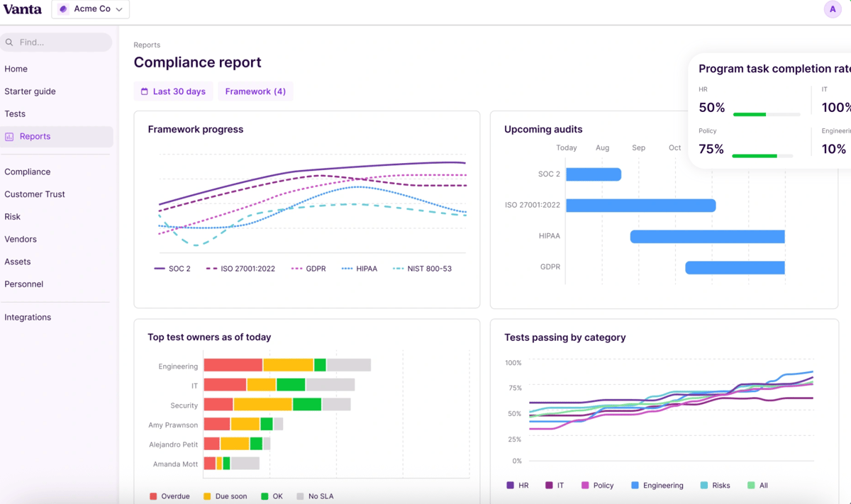This screenshot has width=851, height=504.
Task: Go to Tests in the sidebar
Action: [x=15, y=113]
